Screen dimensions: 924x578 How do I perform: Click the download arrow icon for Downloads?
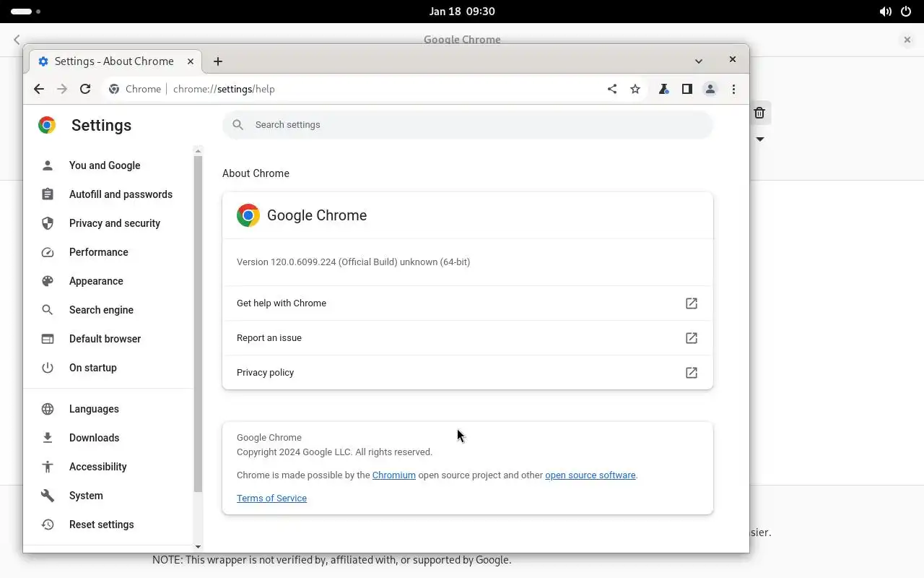[x=48, y=438]
